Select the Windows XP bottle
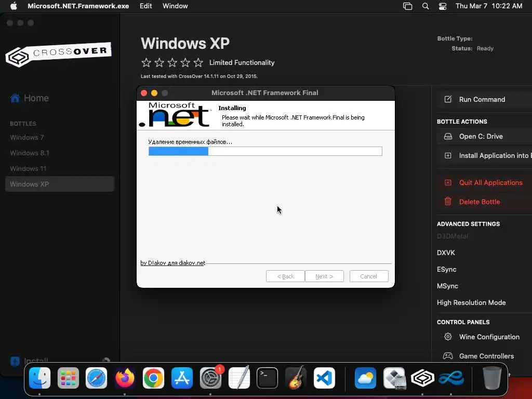 (60, 184)
